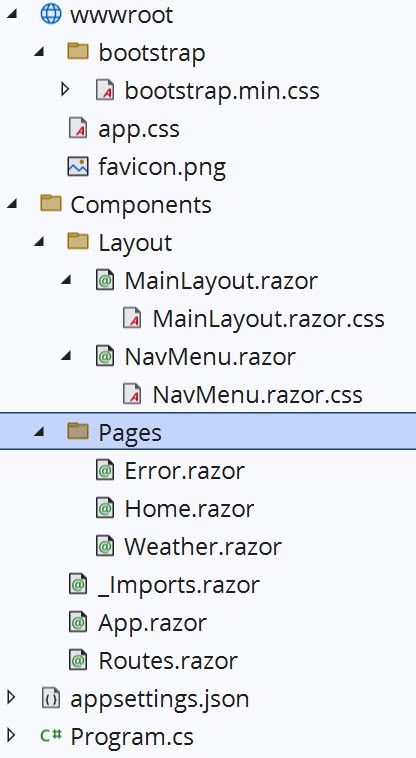Click the bootstrap folder icon
416x758 pixels.
pyautogui.click(x=78, y=51)
